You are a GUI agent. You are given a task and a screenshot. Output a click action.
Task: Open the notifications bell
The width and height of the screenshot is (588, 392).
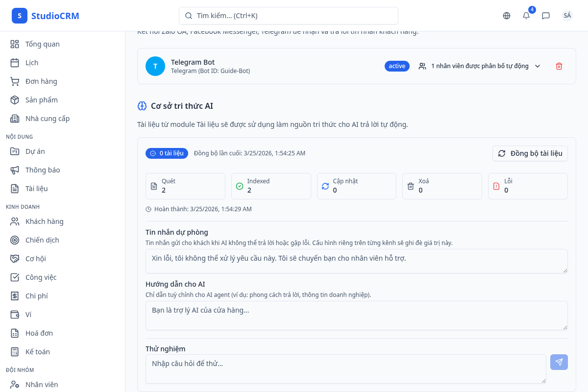(x=526, y=16)
